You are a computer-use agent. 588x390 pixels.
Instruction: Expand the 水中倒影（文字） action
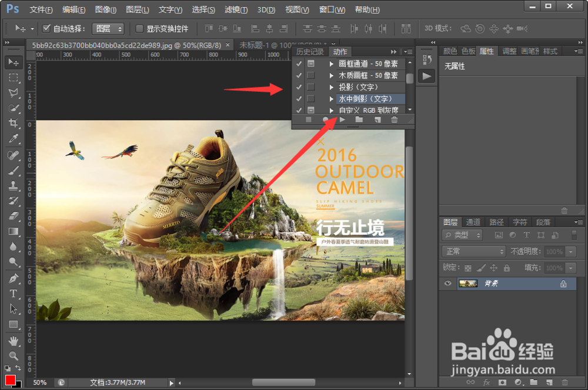(x=332, y=99)
